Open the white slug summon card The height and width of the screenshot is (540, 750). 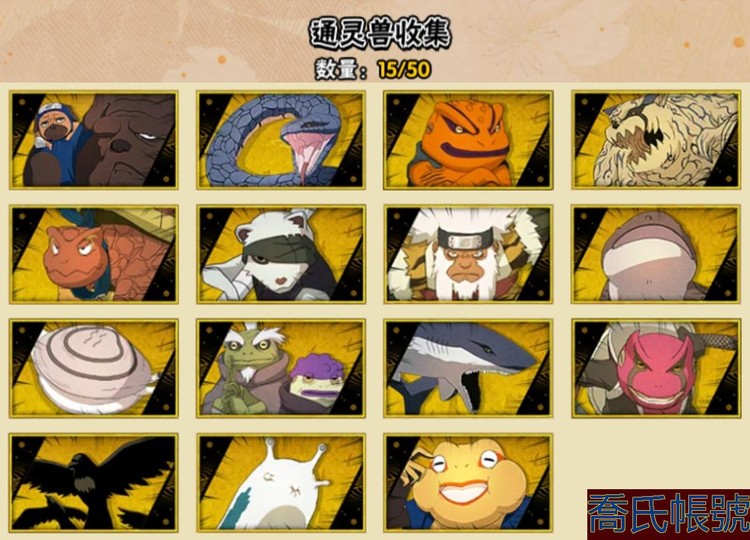click(281, 483)
